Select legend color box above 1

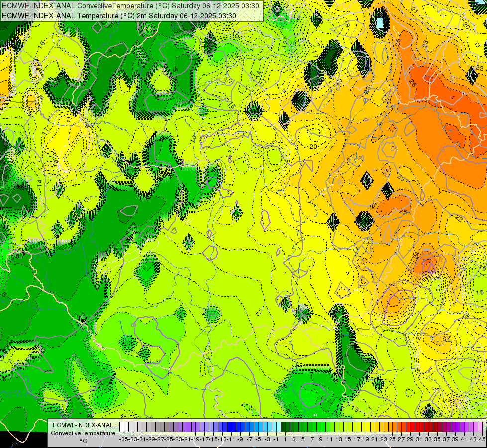point(283,427)
